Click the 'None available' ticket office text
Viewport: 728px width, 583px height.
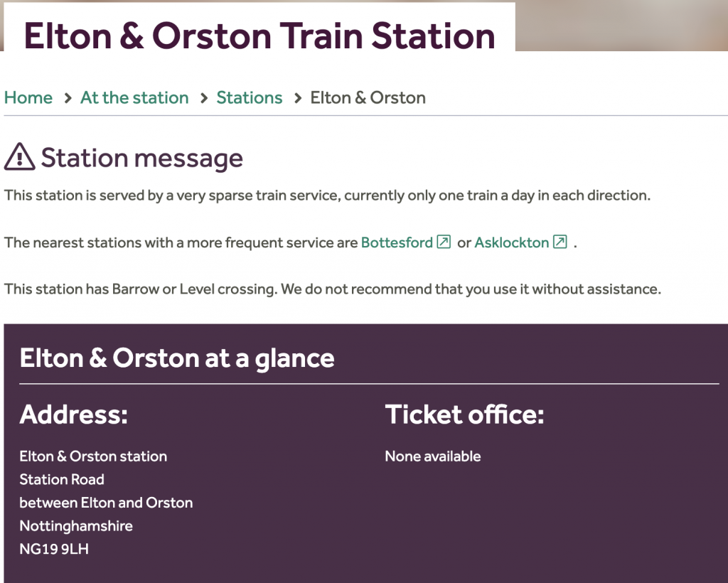(x=433, y=456)
